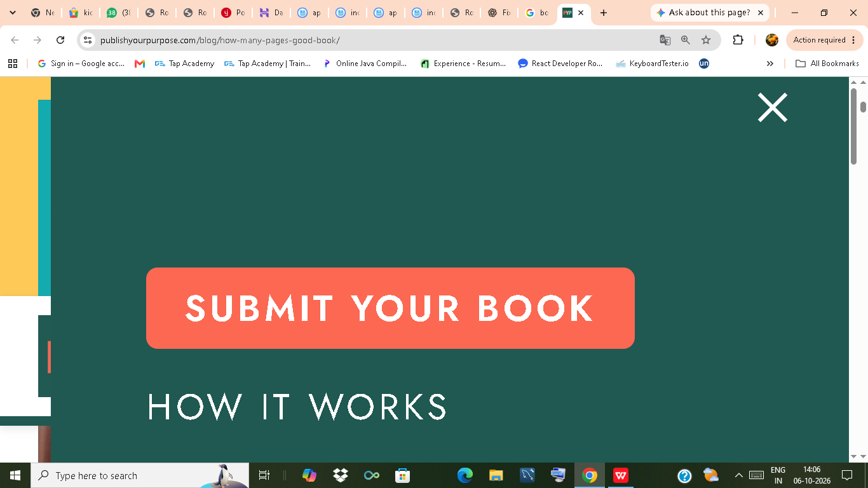Switch to the tab with purple H icon
Screen dimensions: 868x488
[x=271, y=13]
